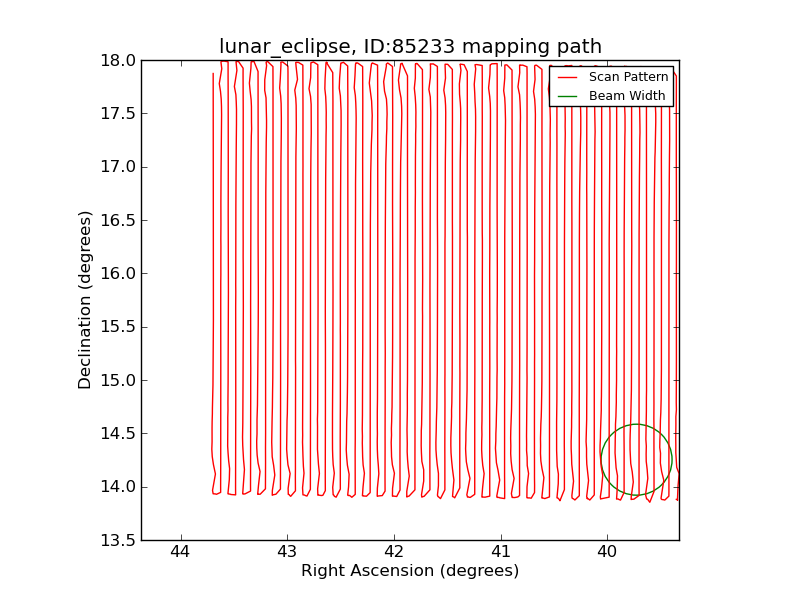
Task: Click the y-axis tick label 14.5
Action: pos(118,434)
